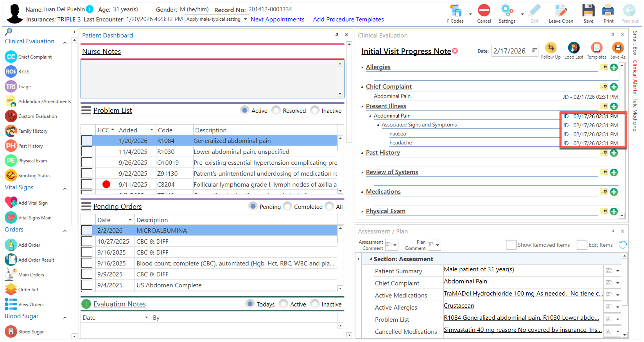644x342 pixels.
Task: Select the Resolved radio in Problem List
Action: 276,110
